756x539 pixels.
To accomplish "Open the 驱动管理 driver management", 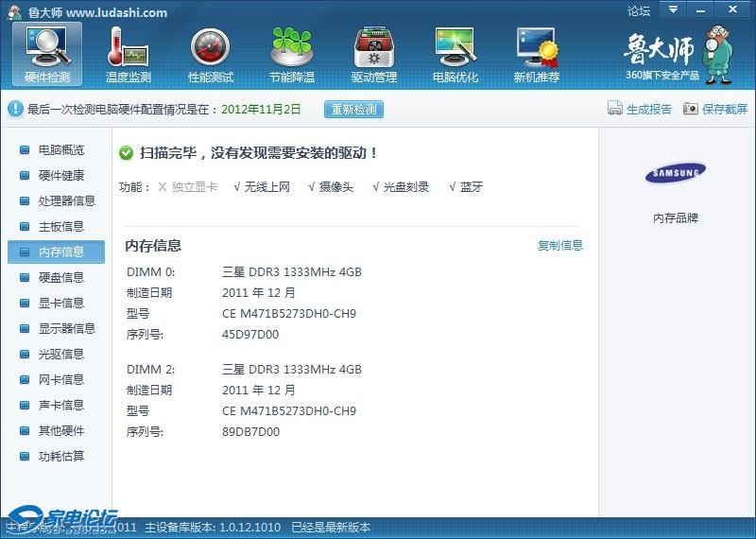I will [373, 55].
